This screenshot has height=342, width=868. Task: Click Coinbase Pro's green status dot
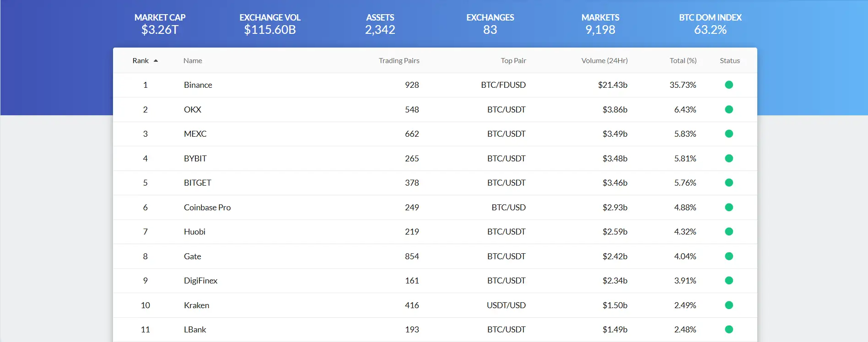pos(729,207)
